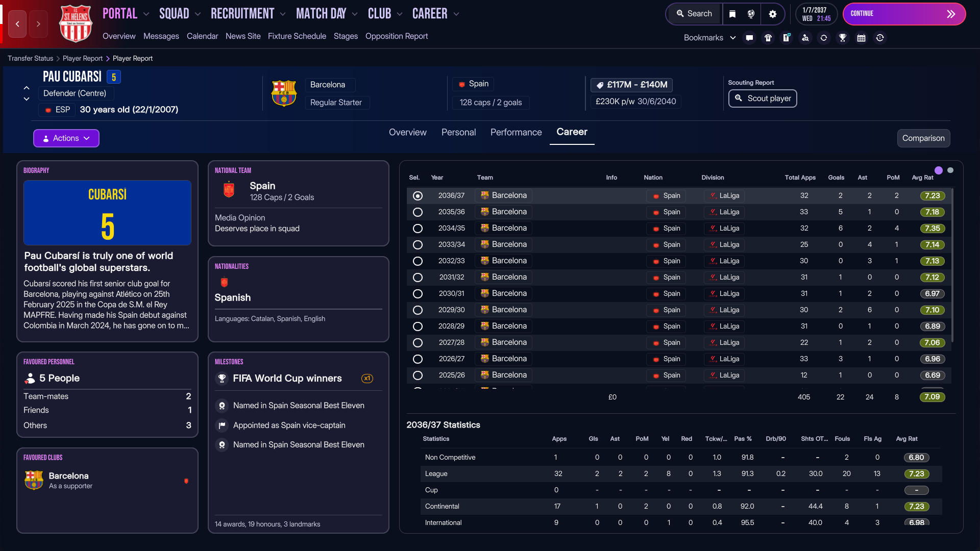Click the bookmark icon beside Search

[x=732, y=14]
